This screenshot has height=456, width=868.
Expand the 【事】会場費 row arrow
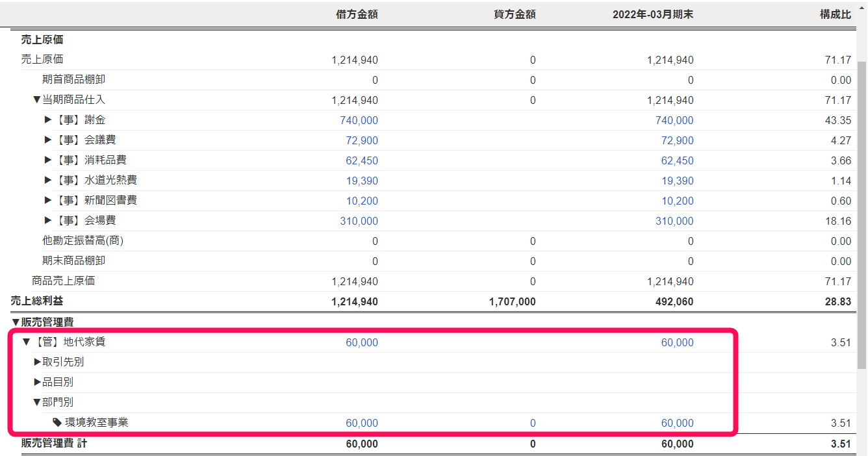(48, 221)
